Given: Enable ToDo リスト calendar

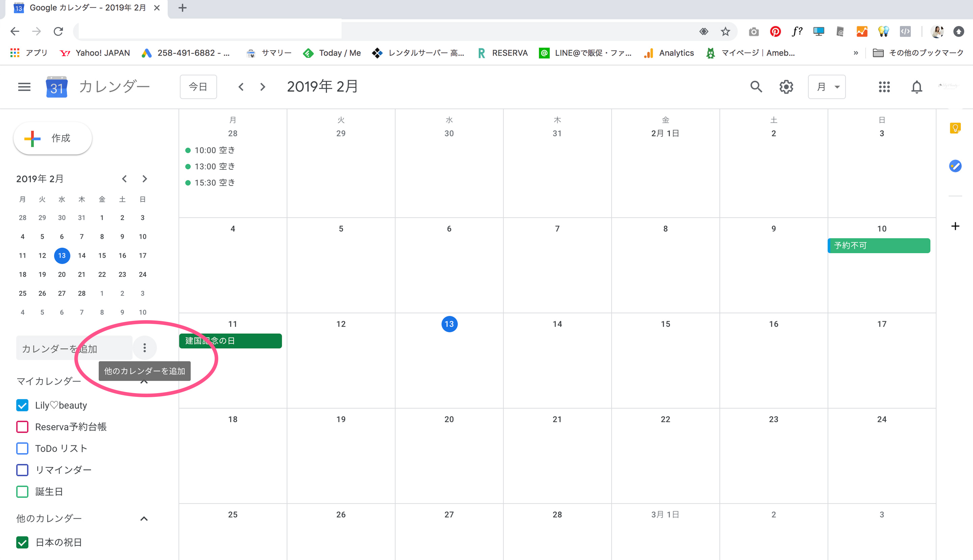Looking at the screenshot, I should 22,449.
